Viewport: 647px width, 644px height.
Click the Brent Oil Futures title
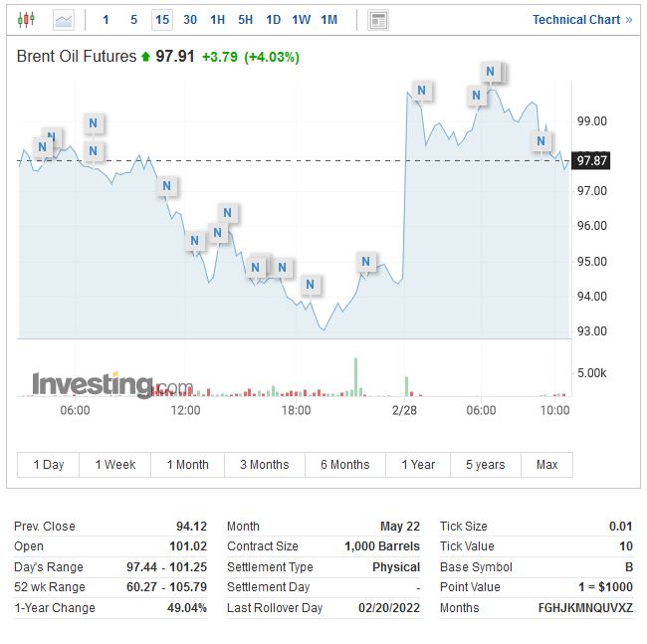pos(77,57)
